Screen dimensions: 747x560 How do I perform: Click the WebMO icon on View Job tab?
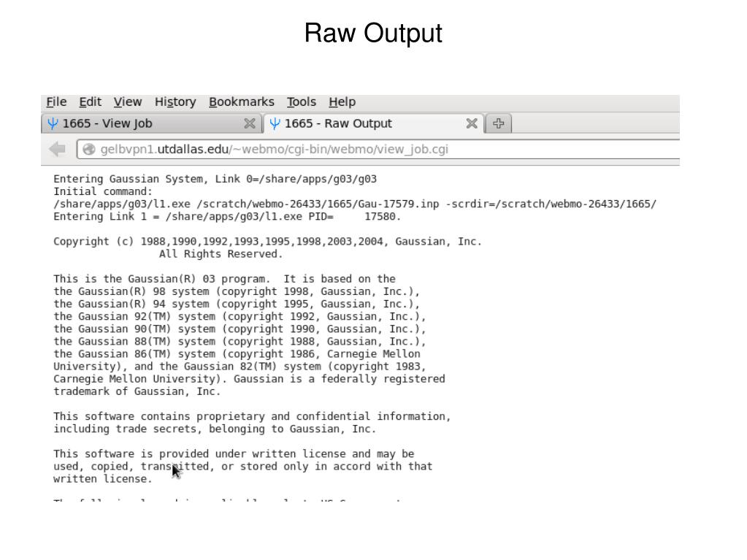click(53, 124)
